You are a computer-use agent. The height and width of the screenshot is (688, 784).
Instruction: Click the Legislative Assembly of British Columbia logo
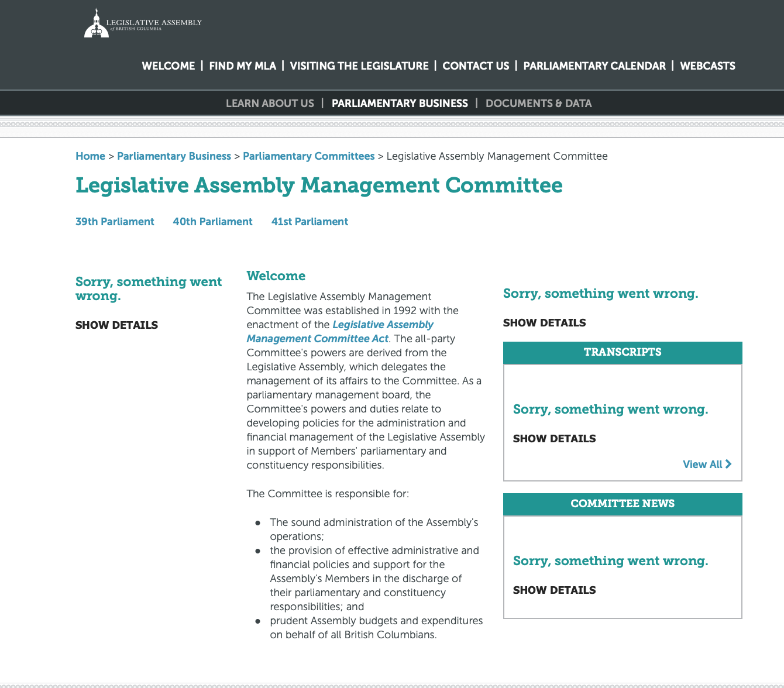(143, 23)
